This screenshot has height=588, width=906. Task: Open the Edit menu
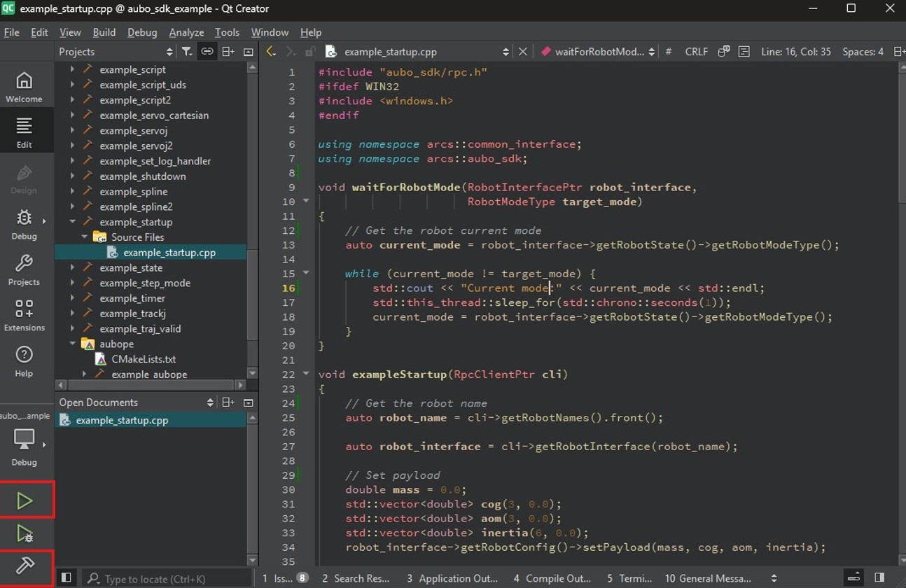pos(40,32)
